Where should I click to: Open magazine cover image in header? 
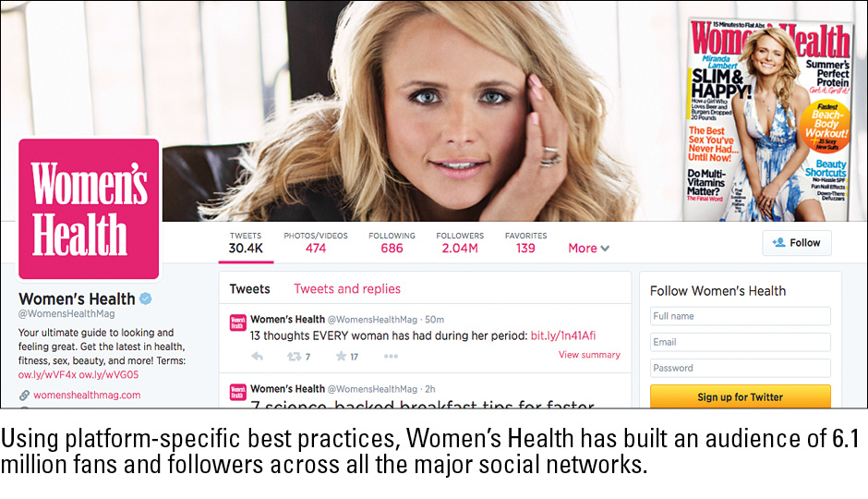[x=769, y=119]
